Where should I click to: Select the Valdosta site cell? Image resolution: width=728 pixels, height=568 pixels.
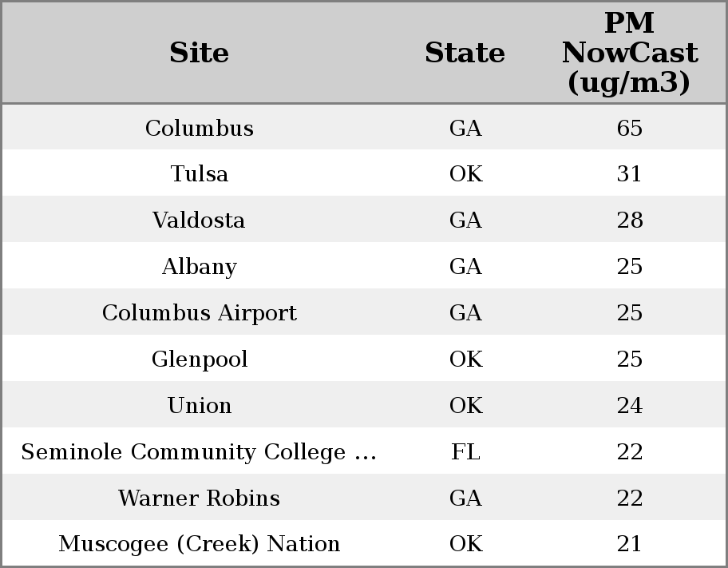point(200,220)
